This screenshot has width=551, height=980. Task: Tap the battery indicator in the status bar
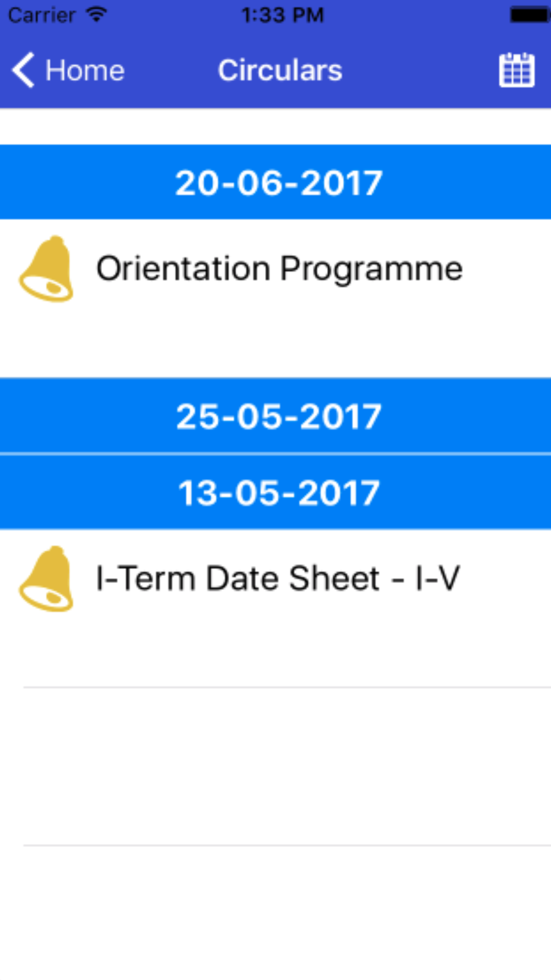pos(530,15)
